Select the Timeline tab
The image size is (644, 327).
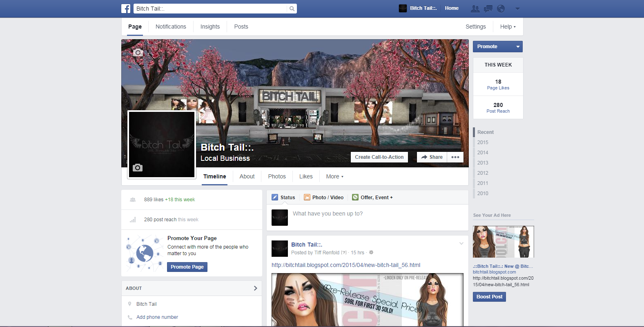point(215,176)
